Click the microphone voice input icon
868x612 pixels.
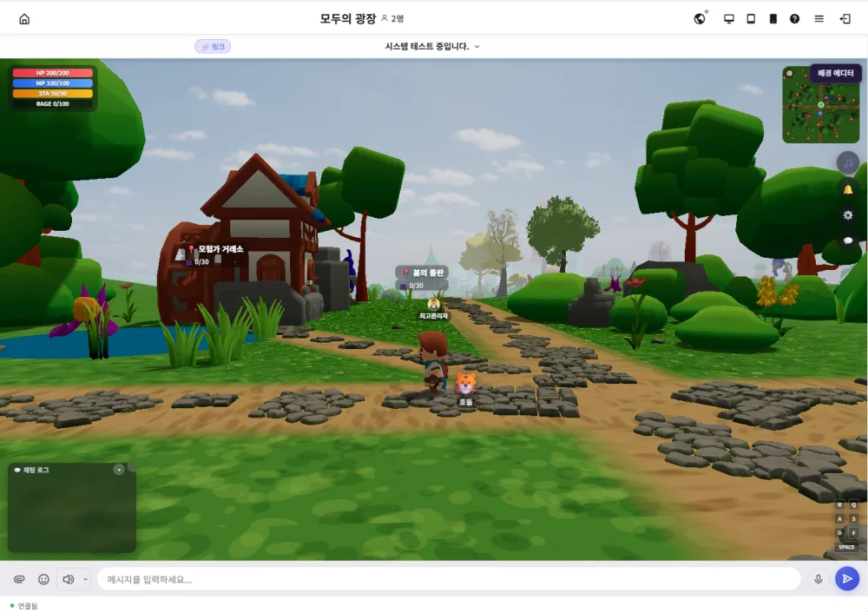pyautogui.click(x=819, y=579)
